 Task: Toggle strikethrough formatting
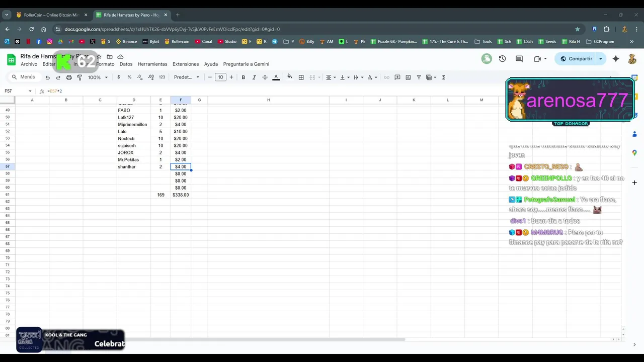tap(265, 77)
